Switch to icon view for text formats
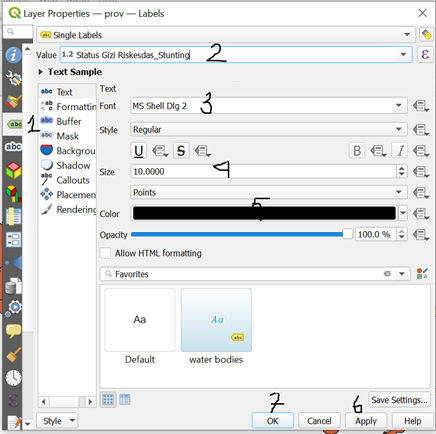This screenshot has height=434, width=436. tap(108, 399)
